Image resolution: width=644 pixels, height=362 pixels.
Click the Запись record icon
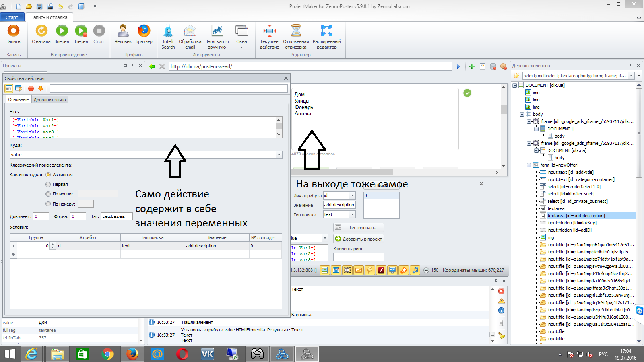(13, 31)
